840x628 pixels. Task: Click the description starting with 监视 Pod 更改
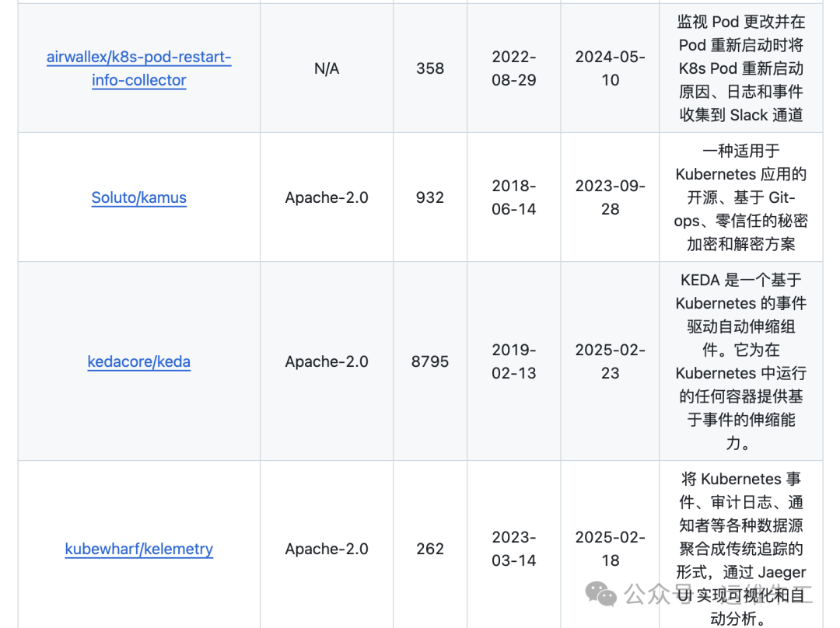(741, 68)
